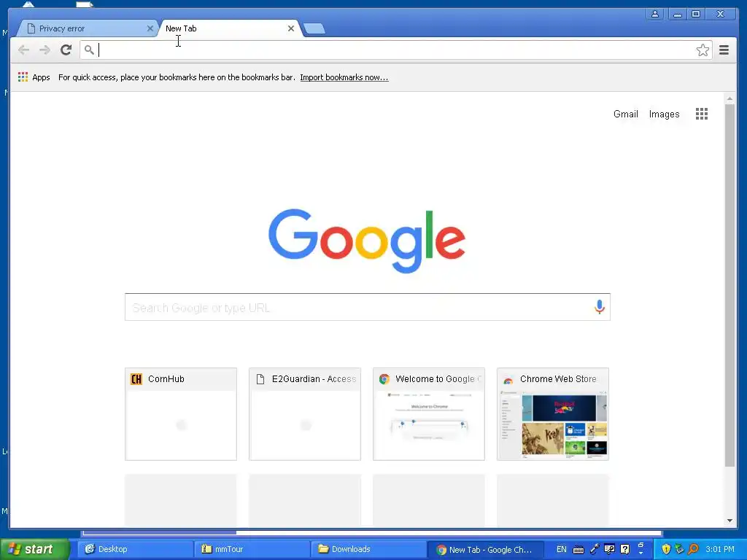Open the CornHub most-visited tile
747x560 pixels.
181,414
